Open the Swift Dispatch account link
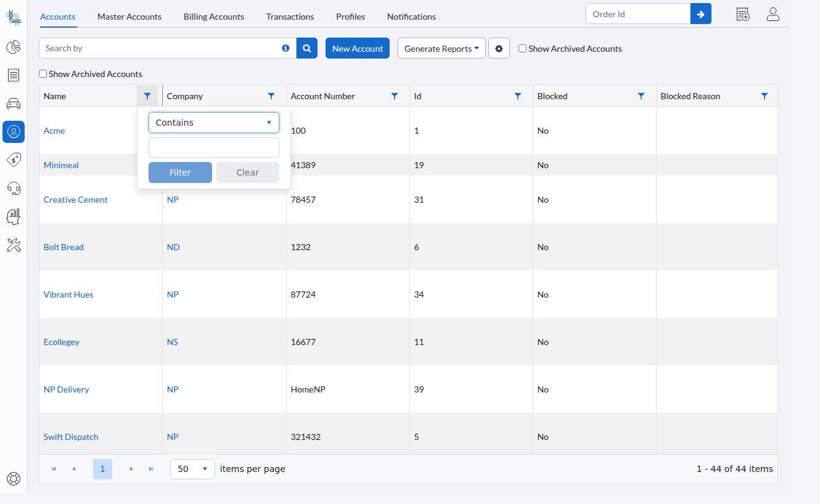This screenshot has height=504, width=820. click(x=71, y=437)
